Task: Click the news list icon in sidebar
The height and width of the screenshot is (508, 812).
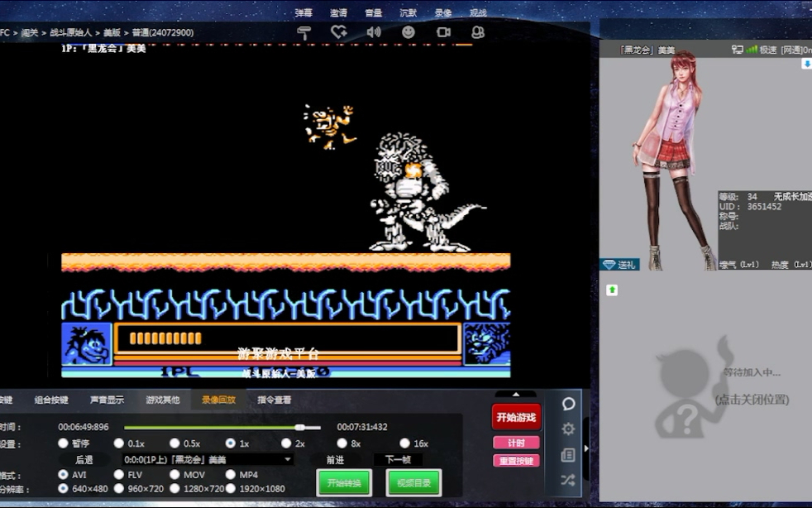Action: click(568, 454)
